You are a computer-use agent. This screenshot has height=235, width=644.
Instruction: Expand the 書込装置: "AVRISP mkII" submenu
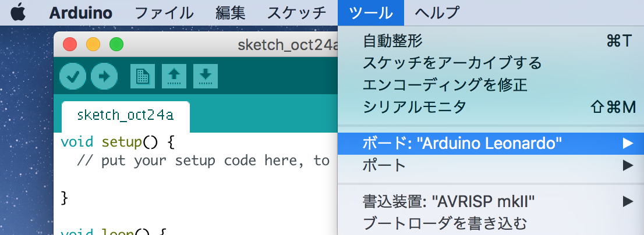point(491,202)
